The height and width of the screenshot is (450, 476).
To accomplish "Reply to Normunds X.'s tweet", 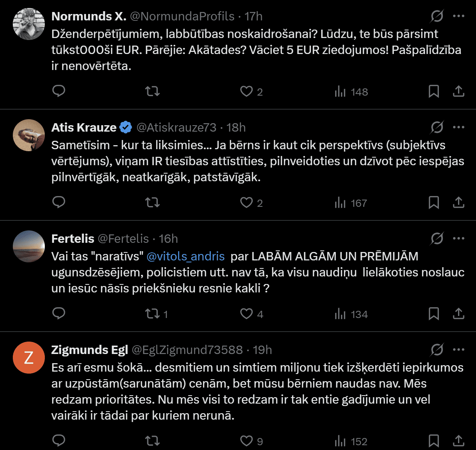I will pyautogui.click(x=59, y=91).
